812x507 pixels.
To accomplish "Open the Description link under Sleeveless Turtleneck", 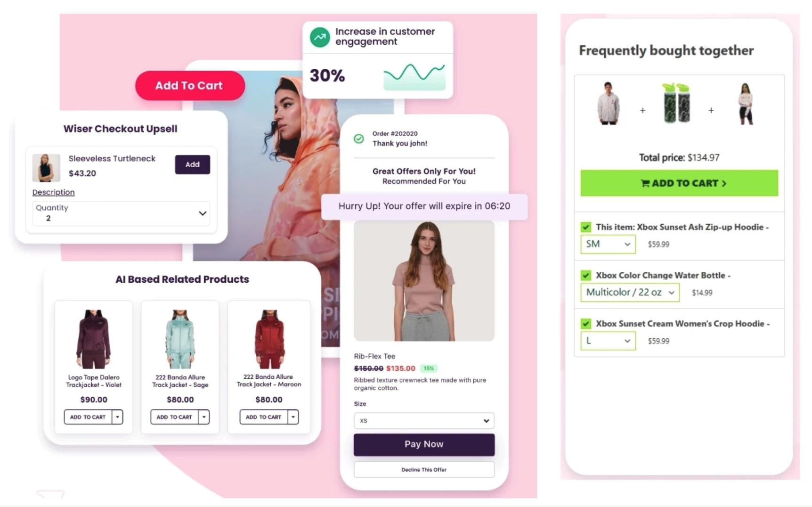I will tap(53, 192).
